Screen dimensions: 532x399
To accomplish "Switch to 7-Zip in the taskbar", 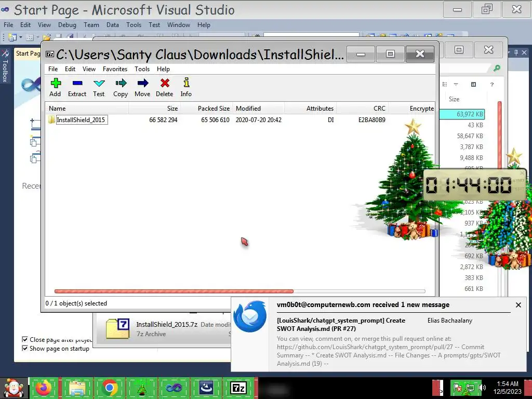I will click(238, 388).
